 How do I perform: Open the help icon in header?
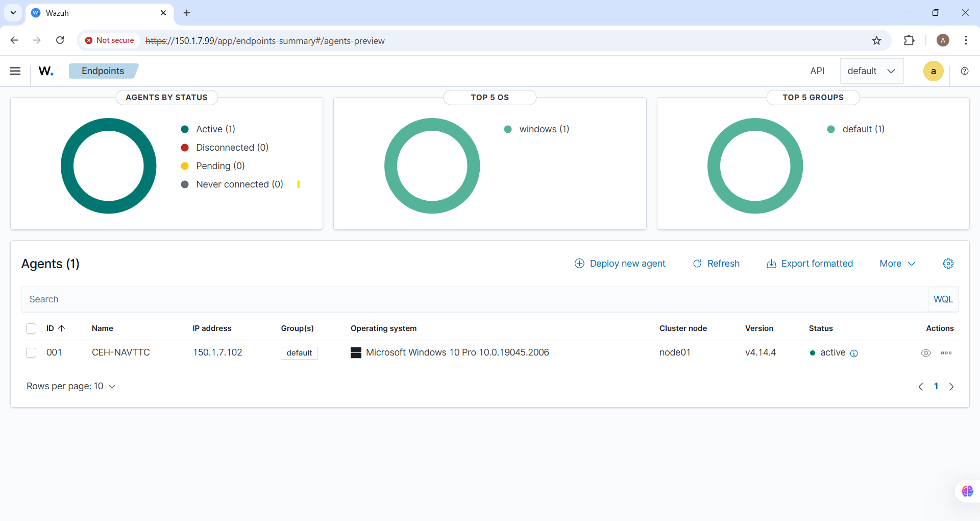964,71
